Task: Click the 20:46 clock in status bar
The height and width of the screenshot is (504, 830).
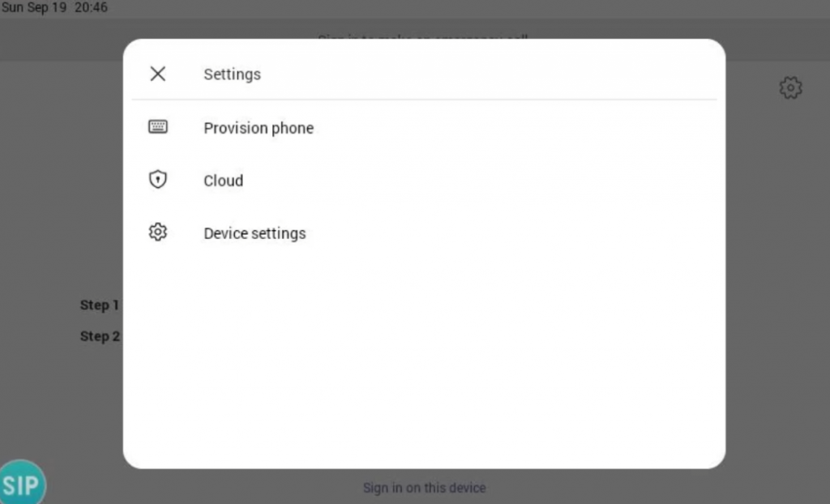Action: pyautogui.click(x=91, y=7)
